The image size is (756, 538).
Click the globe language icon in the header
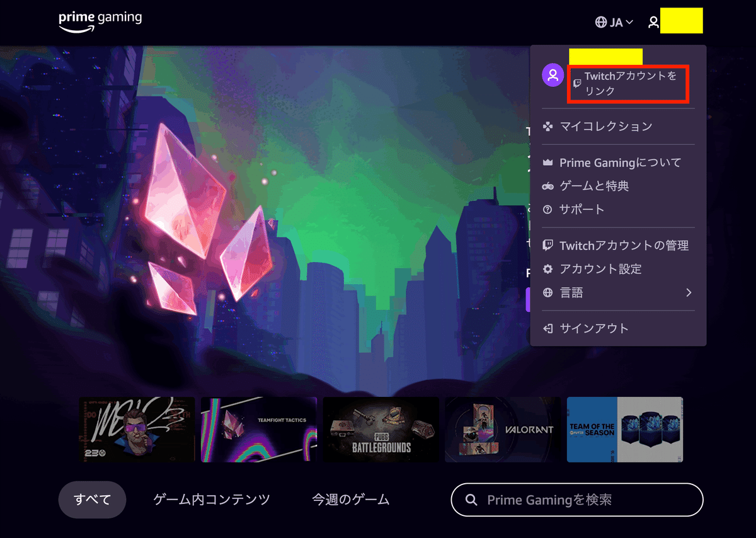pyautogui.click(x=601, y=22)
